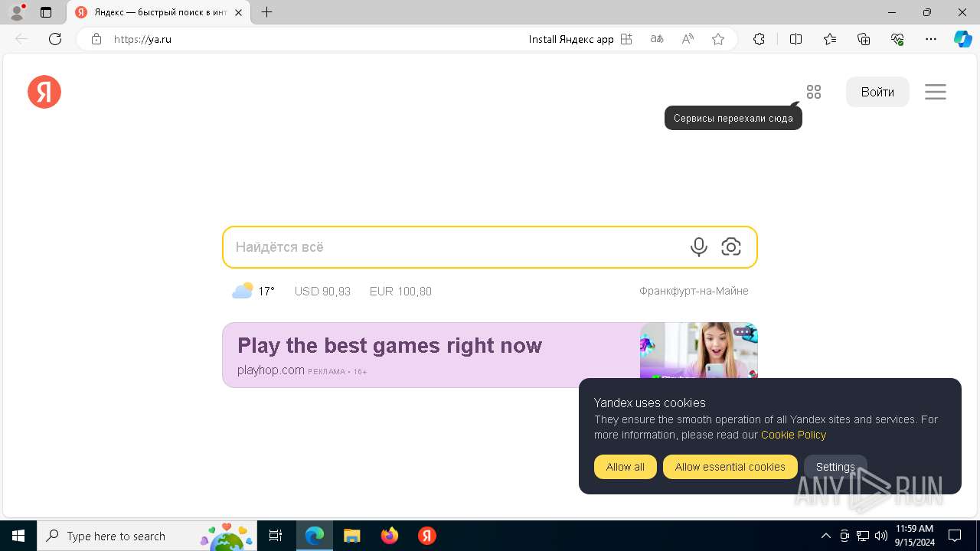Open the notification center icon
The height and width of the screenshot is (551, 980).
click(x=955, y=536)
